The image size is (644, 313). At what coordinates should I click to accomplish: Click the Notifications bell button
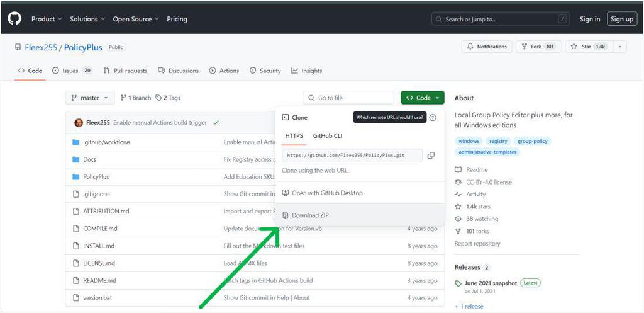[x=487, y=47]
